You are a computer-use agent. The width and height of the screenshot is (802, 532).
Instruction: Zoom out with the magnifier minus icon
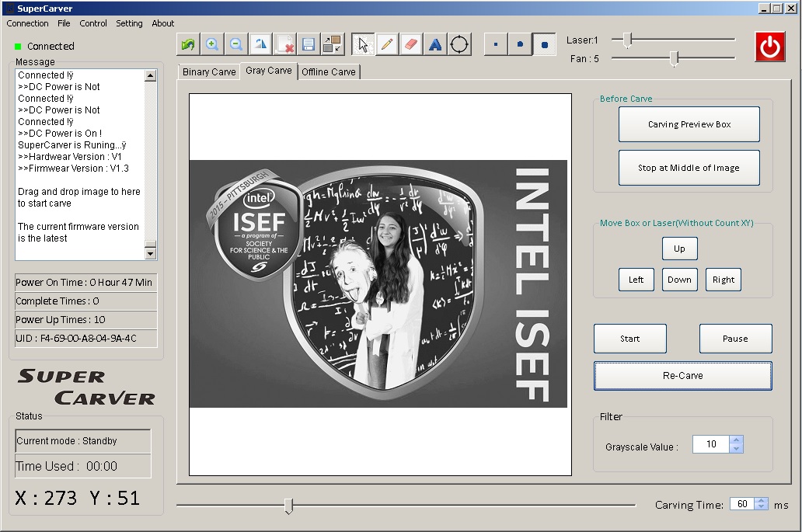(235, 44)
